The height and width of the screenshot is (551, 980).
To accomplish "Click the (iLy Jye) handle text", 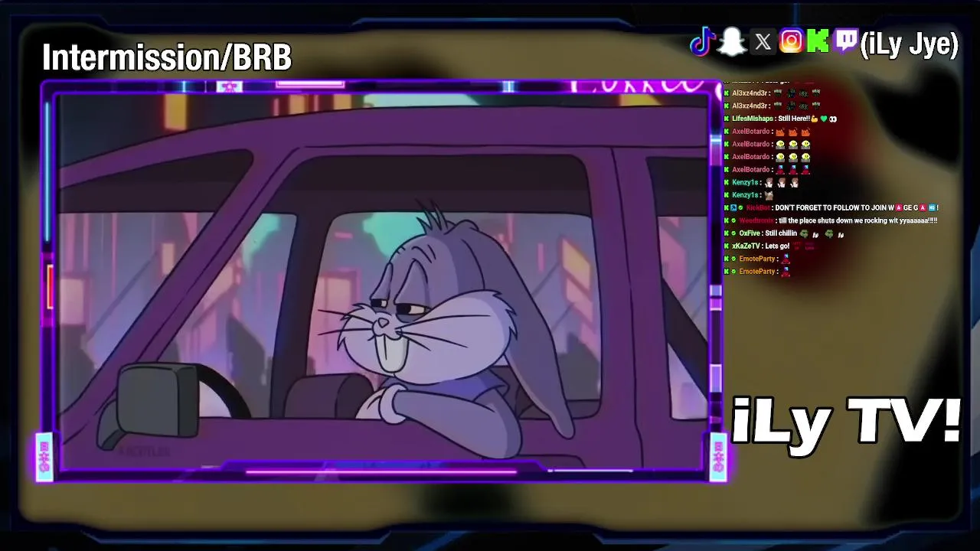I will 909,44.
